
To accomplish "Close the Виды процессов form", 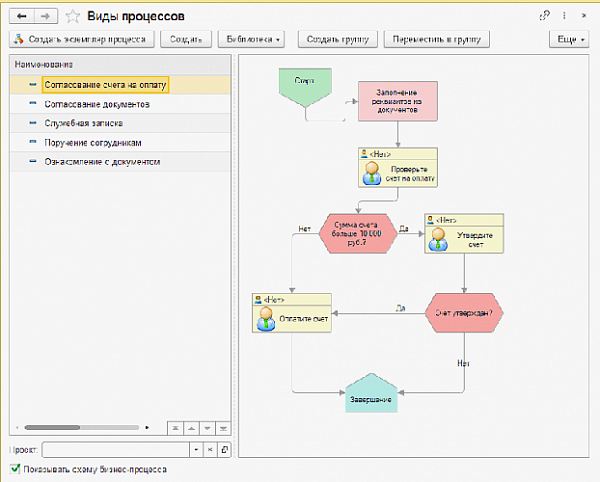I will pos(584,16).
